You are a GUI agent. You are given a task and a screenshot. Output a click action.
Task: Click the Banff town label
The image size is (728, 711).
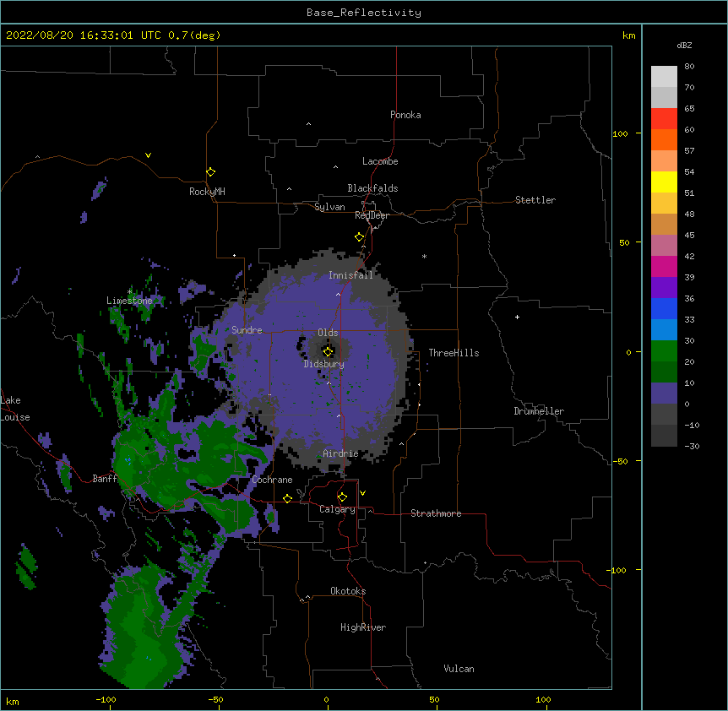105,479
